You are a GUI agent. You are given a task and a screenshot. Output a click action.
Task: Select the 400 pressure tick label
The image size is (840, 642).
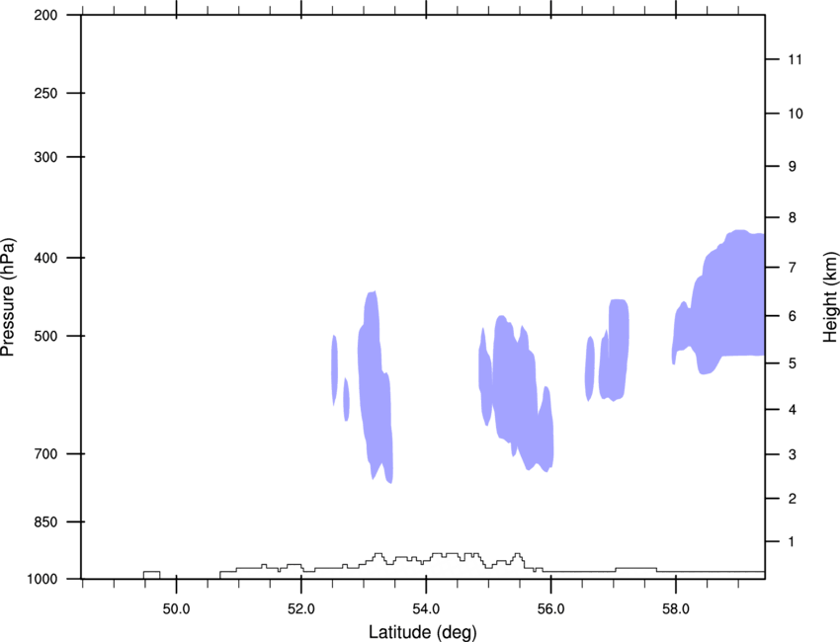tap(45, 258)
